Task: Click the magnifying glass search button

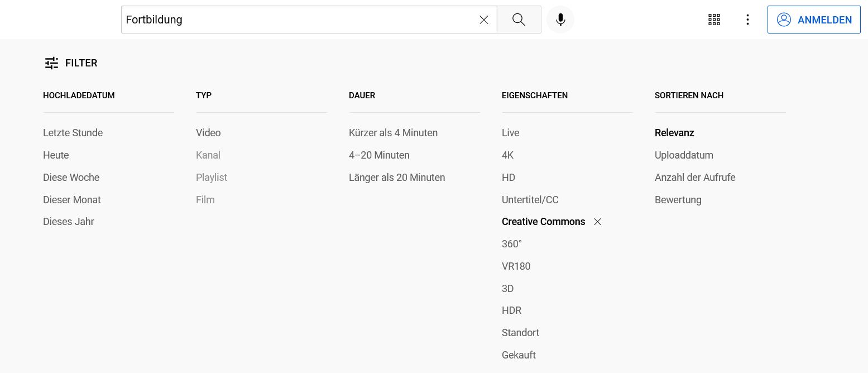Action: (x=519, y=20)
